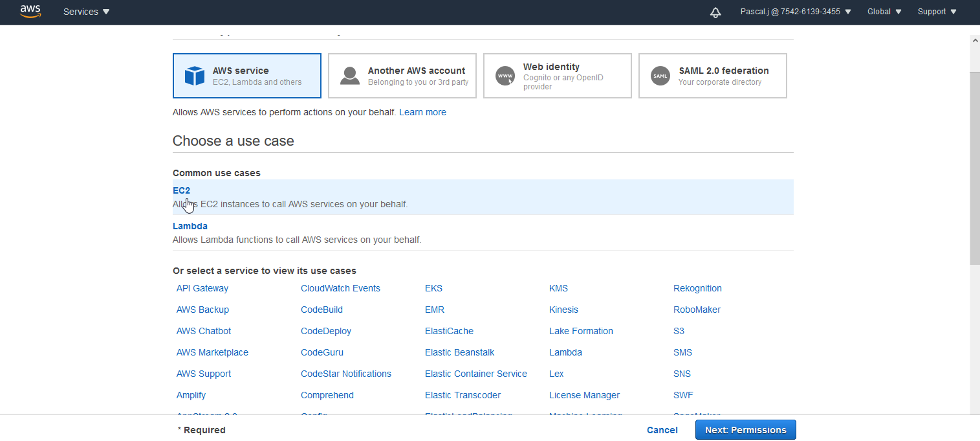Image resolution: width=980 pixels, height=441 pixels.
Task: Click the page vertical scrollbar thumb
Action: click(x=975, y=168)
